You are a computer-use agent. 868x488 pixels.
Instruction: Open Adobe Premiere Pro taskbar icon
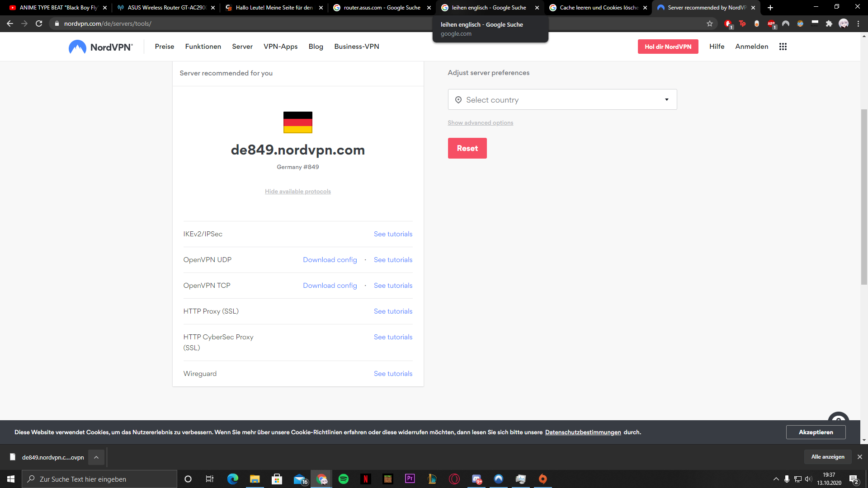click(410, 479)
